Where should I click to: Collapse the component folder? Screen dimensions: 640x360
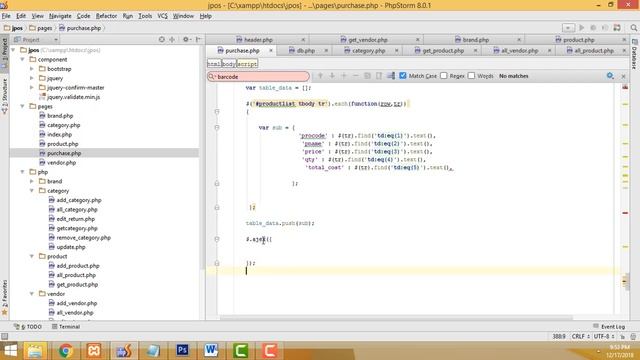coord(22,59)
